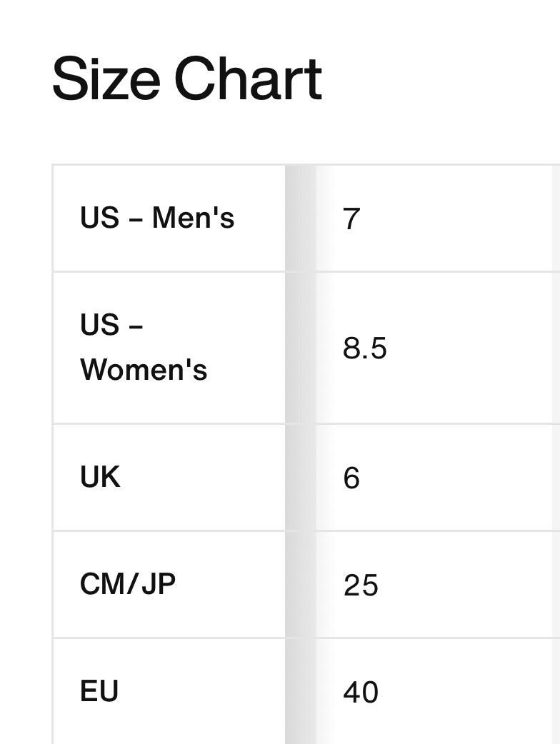Click the US – Women's row label

(144, 347)
